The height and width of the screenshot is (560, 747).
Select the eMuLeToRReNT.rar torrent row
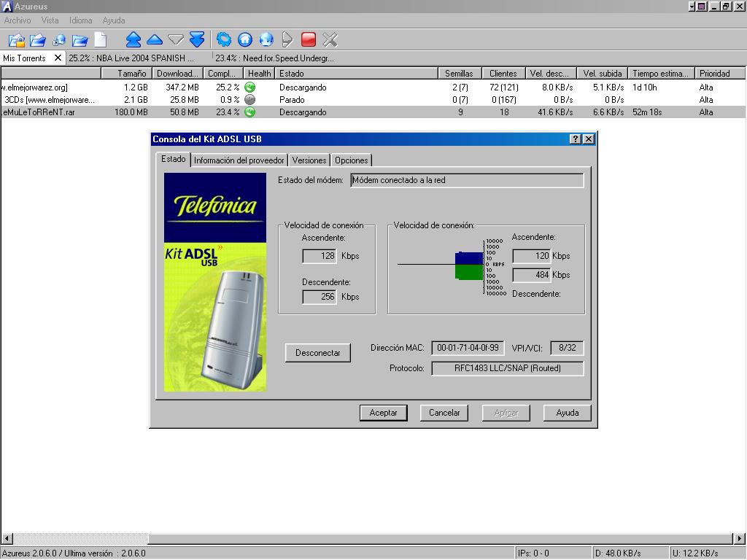373,112
